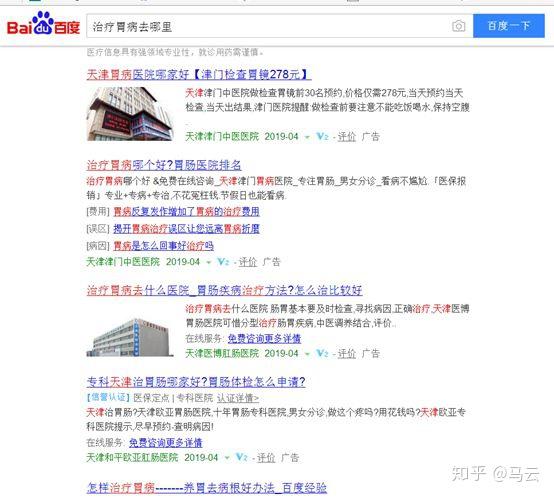Open 认证详情 link in 信誉认证 line
The height and width of the screenshot is (498, 554).
238,398
